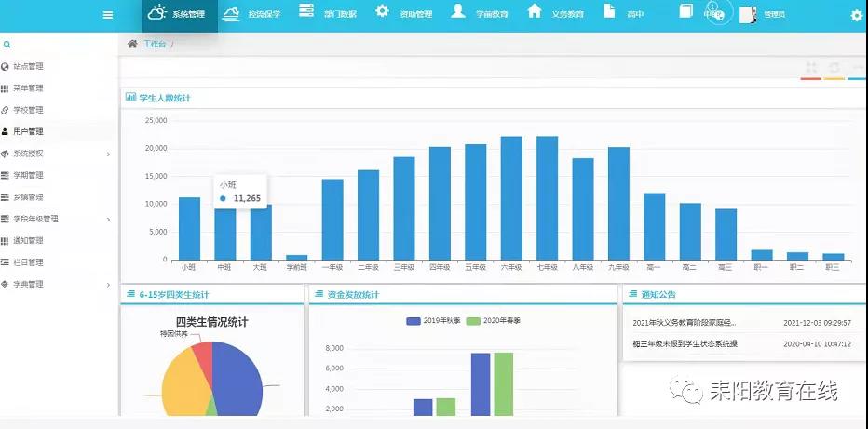Click the 工作台 breadcrumb link

click(x=155, y=44)
